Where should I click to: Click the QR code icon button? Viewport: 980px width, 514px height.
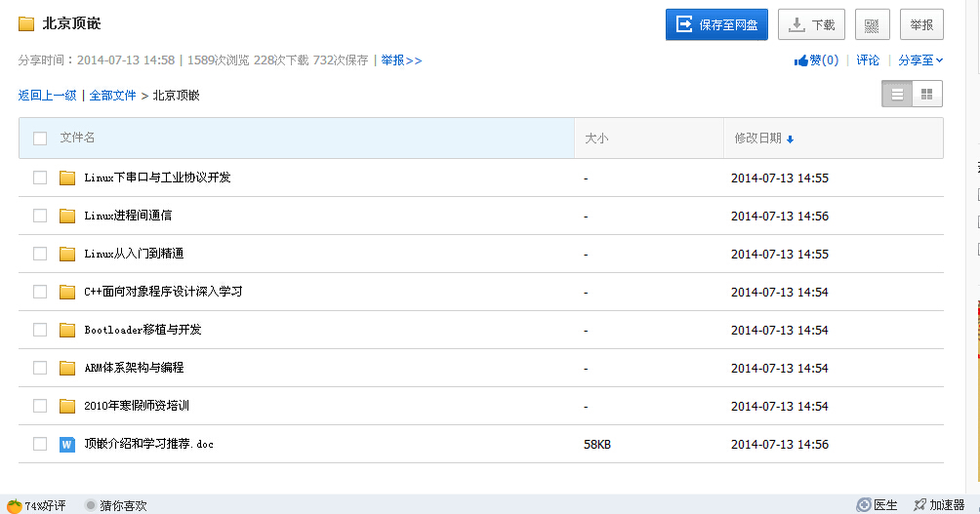pyautogui.click(x=872, y=25)
